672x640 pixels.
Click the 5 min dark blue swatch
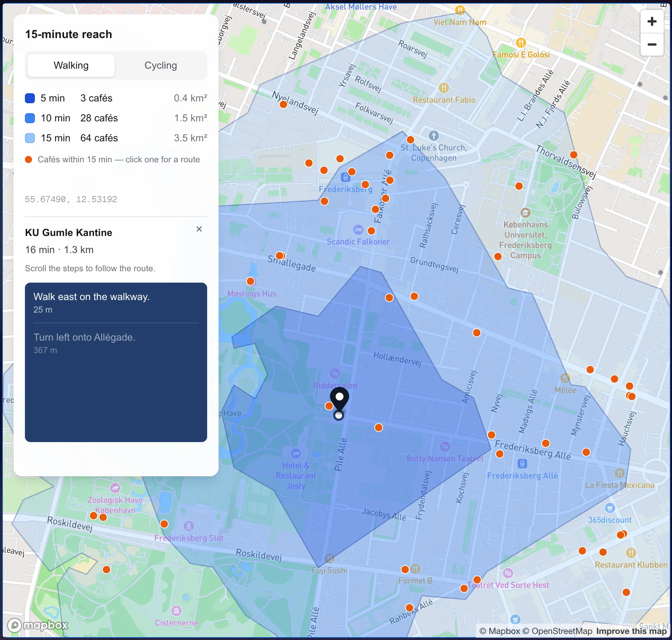point(30,98)
